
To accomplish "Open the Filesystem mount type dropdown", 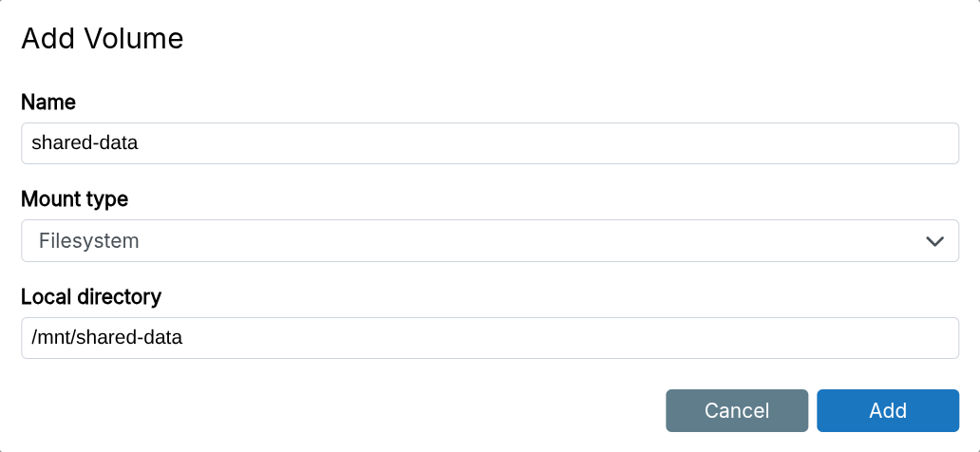I will pos(489,241).
